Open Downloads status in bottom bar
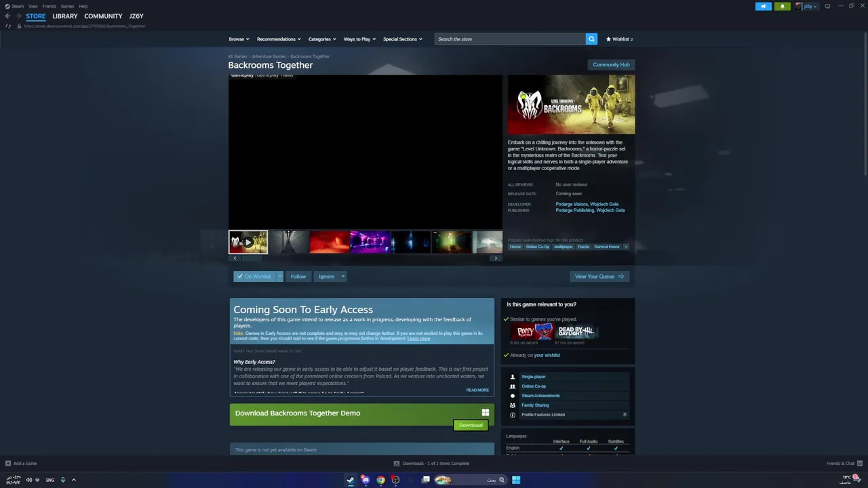Image resolution: width=868 pixels, height=488 pixels. pyautogui.click(x=431, y=464)
